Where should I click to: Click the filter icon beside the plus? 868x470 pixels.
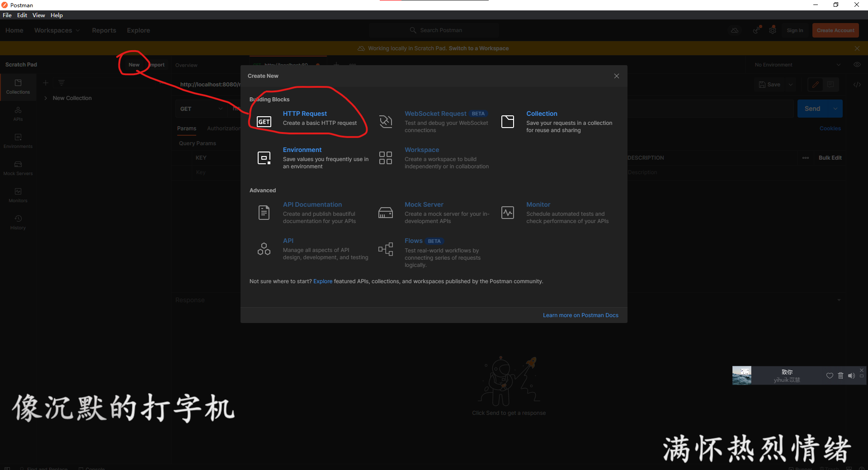[x=61, y=83]
